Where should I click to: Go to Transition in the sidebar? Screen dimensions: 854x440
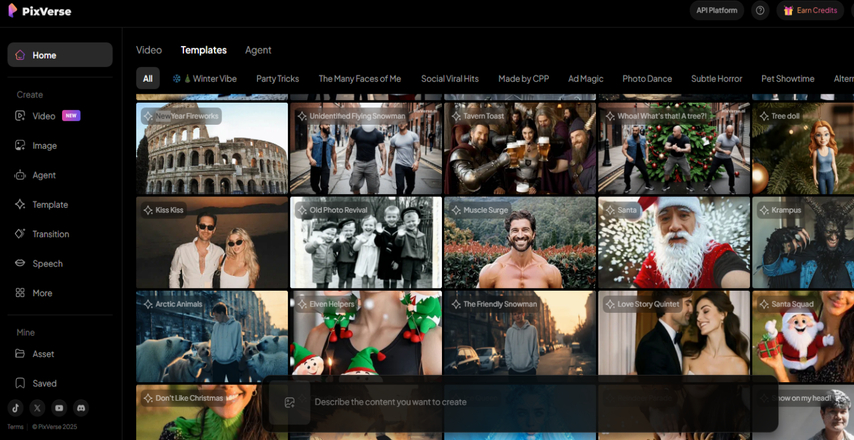tap(50, 234)
